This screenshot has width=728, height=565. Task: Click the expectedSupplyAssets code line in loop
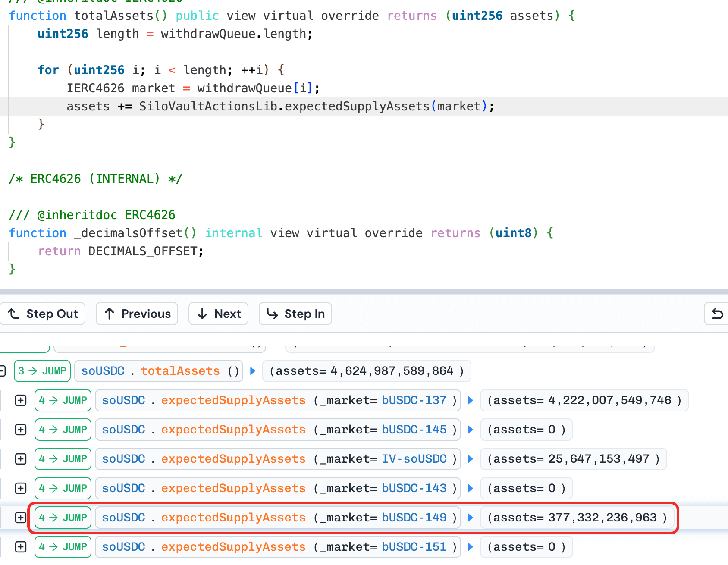[x=280, y=106]
